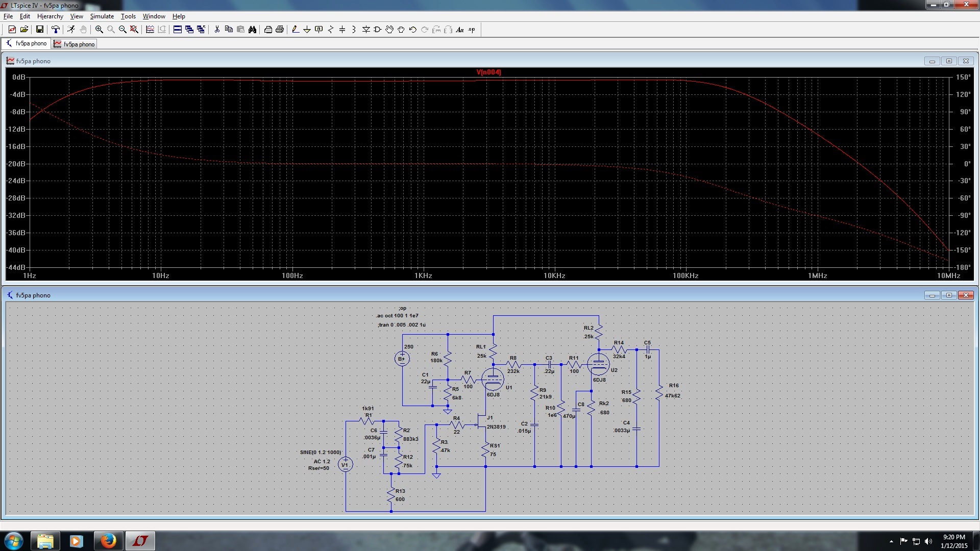The height and width of the screenshot is (551, 980).
Task: Run the simulation
Action: click(x=71, y=30)
